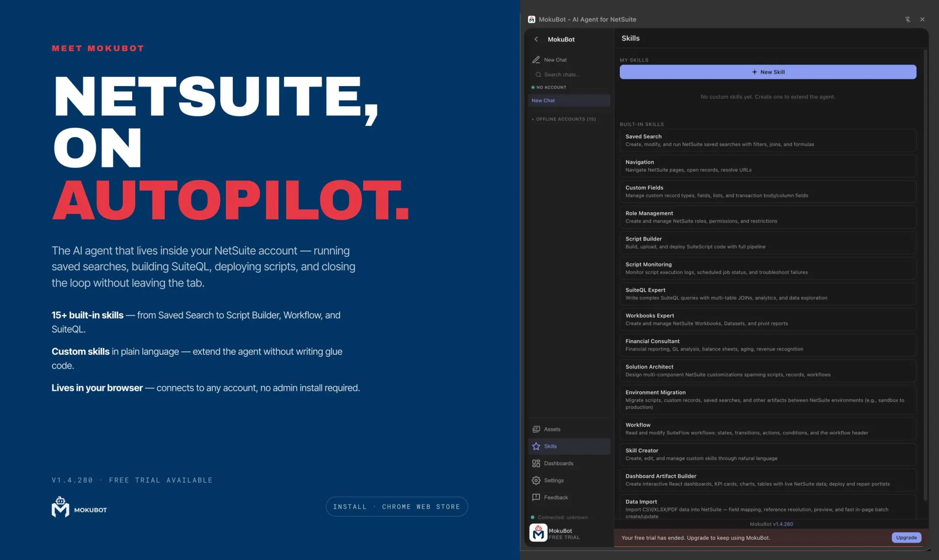Click the Settings gear icon
The width and height of the screenshot is (939, 560).
(536, 480)
